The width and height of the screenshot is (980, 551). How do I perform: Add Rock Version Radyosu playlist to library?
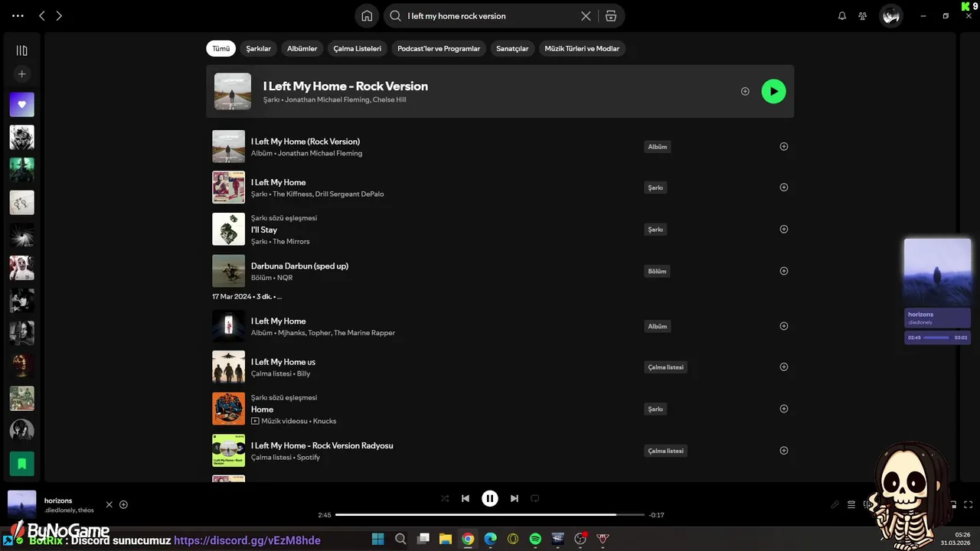tap(783, 450)
